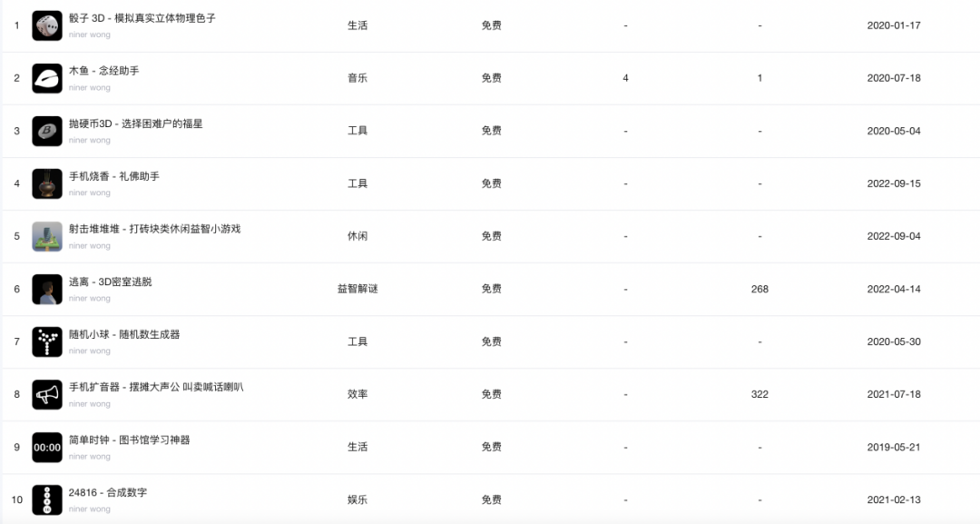Click the 322 rating count
This screenshot has width=980, height=524.
pyautogui.click(x=759, y=394)
